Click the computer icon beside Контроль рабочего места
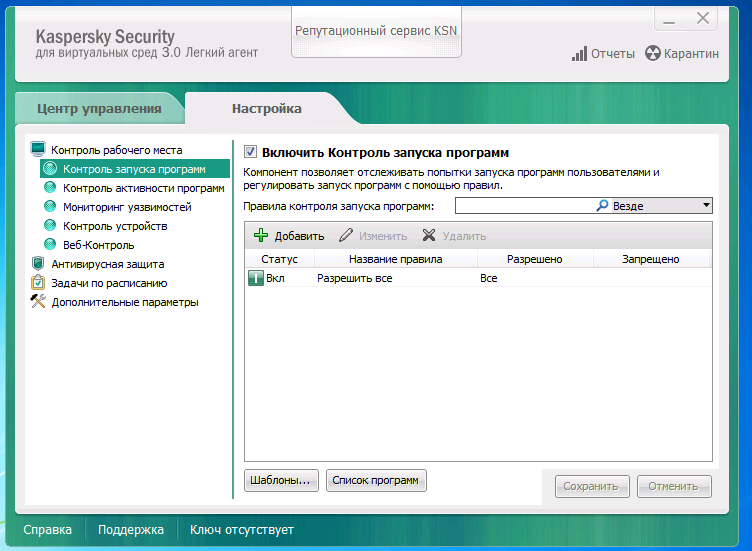Viewport: 752px width, 551px height. tap(38, 149)
